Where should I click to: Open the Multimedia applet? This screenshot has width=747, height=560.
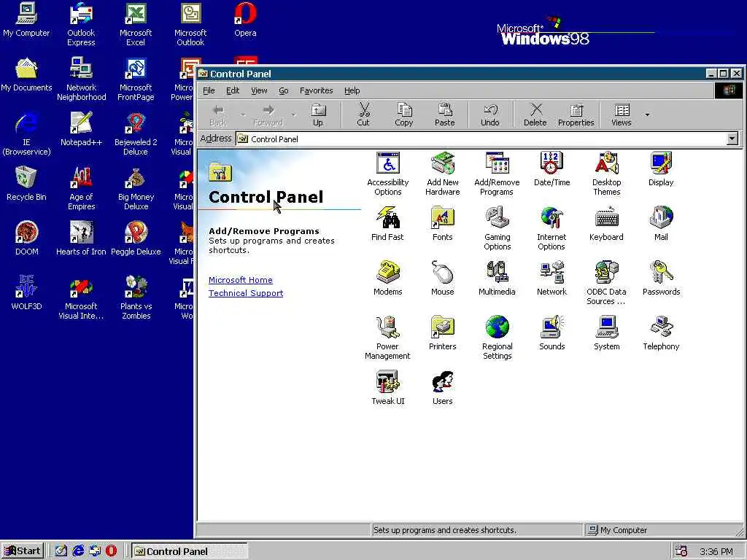click(497, 279)
